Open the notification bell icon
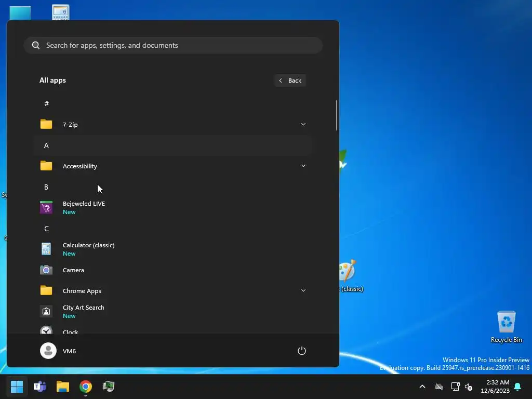Image resolution: width=532 pixels, height=399 pixels. (518, 387)
